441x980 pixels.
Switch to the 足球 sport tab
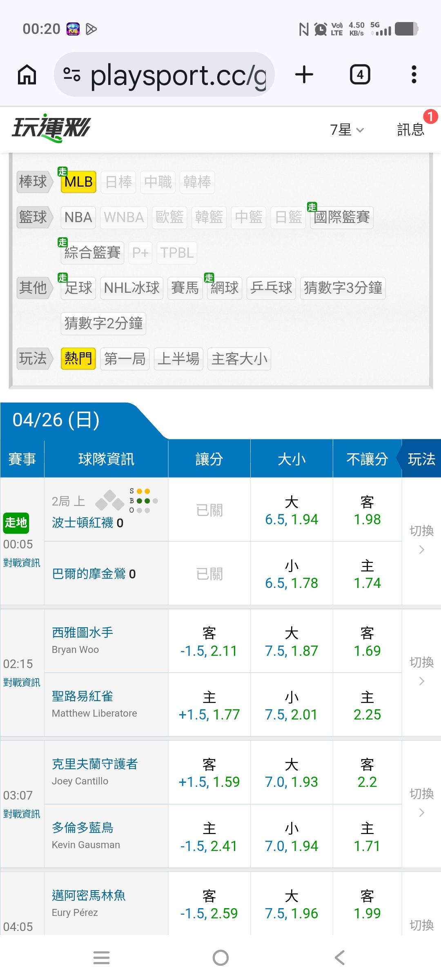(x=78, y=288)
